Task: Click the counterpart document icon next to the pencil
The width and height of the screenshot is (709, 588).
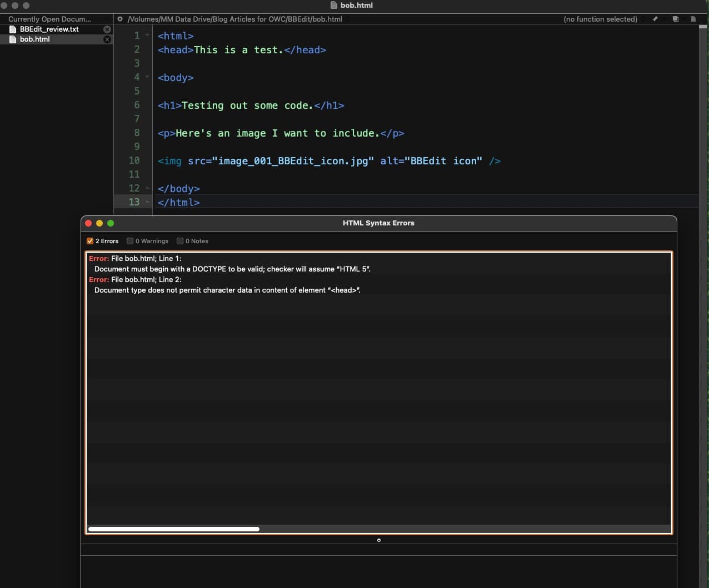Action: [x=675, y=19]
